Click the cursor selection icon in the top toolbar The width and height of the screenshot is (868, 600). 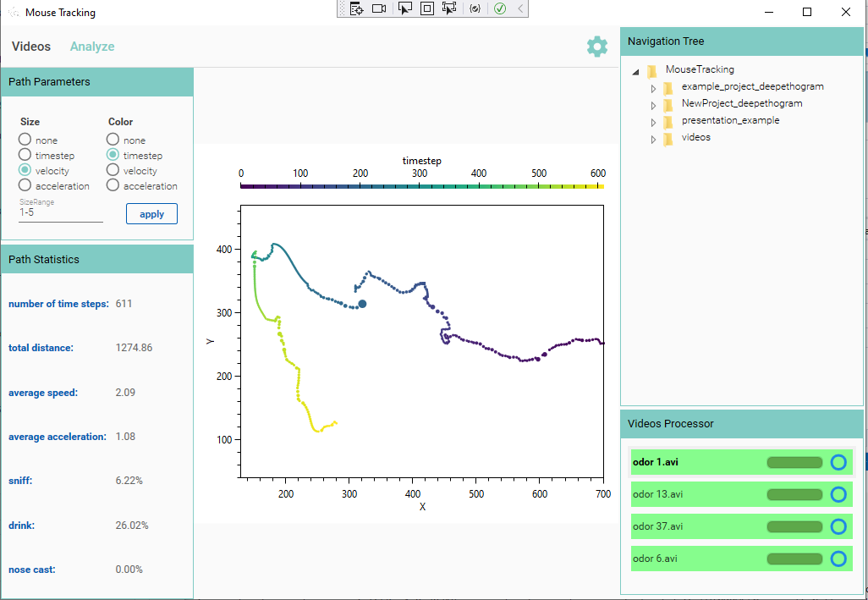pyautogui.click(x=404, y=8)
